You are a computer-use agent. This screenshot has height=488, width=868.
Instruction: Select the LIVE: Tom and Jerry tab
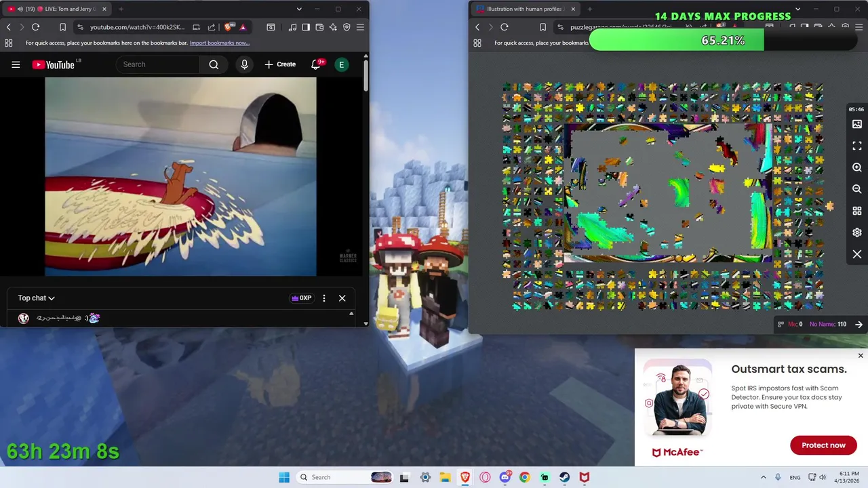click(x=56, y=9)
